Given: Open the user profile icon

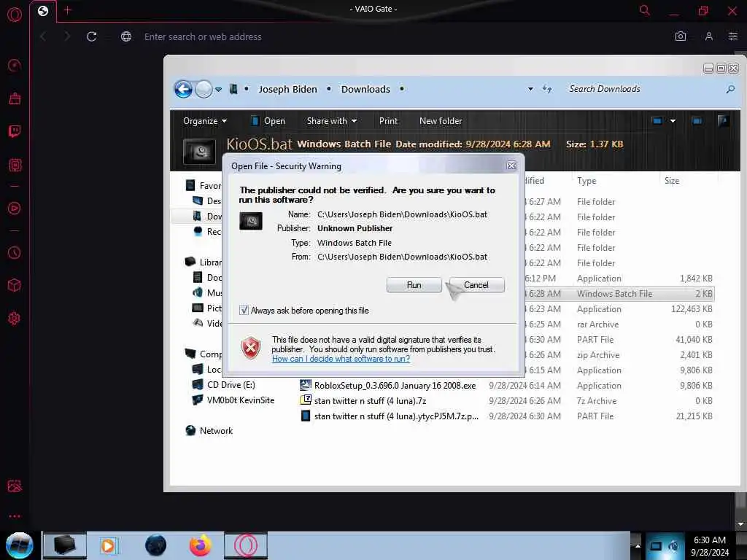Looking at the screenshot, I should click(709, 36).
